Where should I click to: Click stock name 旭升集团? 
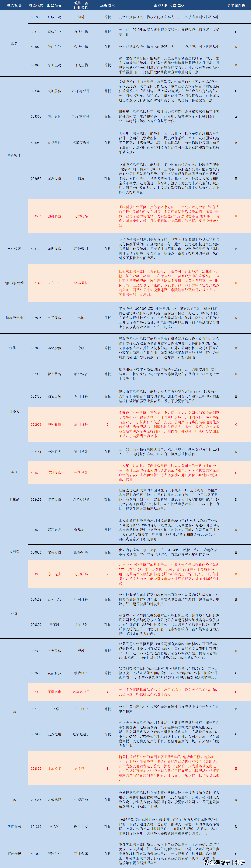click(x=54, y=116)
